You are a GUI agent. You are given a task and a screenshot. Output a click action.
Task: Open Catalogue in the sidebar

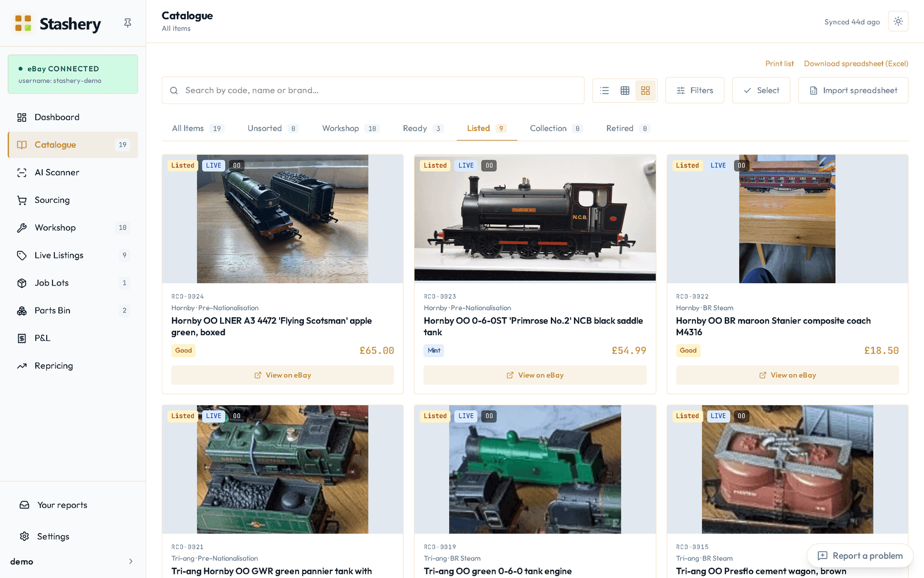[73, 145]
